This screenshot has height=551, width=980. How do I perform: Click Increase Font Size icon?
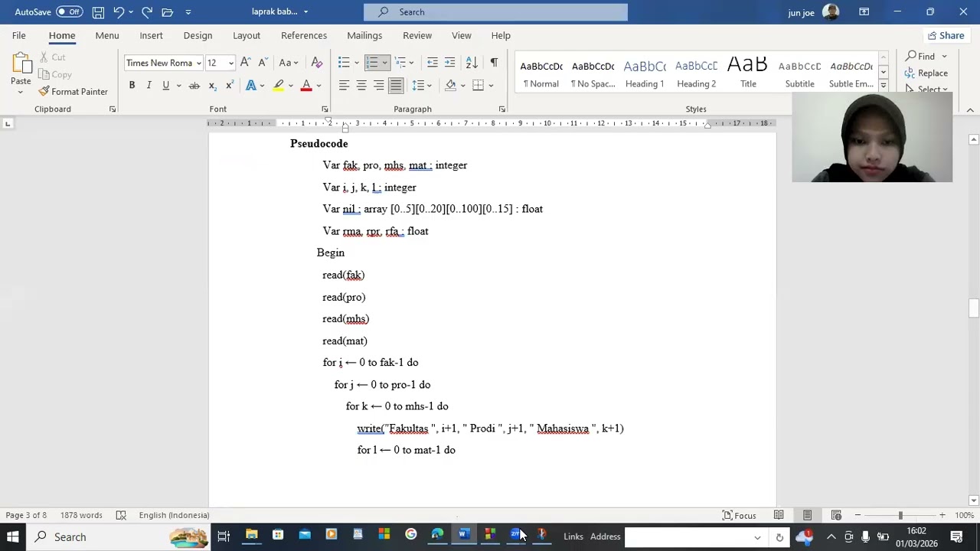(x=245, y=63)
